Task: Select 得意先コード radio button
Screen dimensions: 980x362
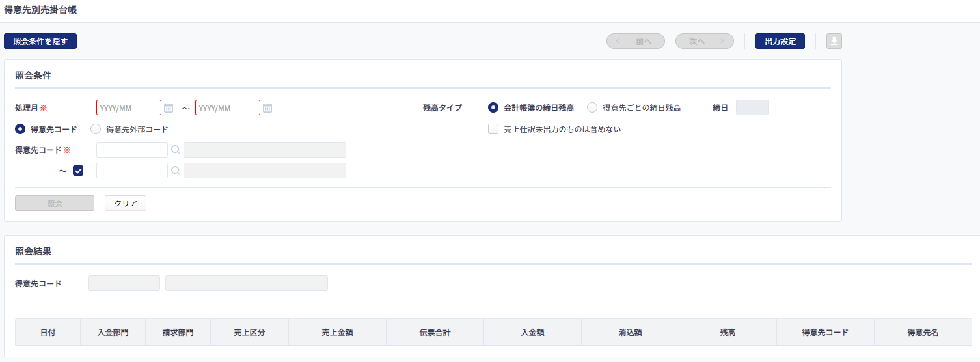Action: pos(20,129)
